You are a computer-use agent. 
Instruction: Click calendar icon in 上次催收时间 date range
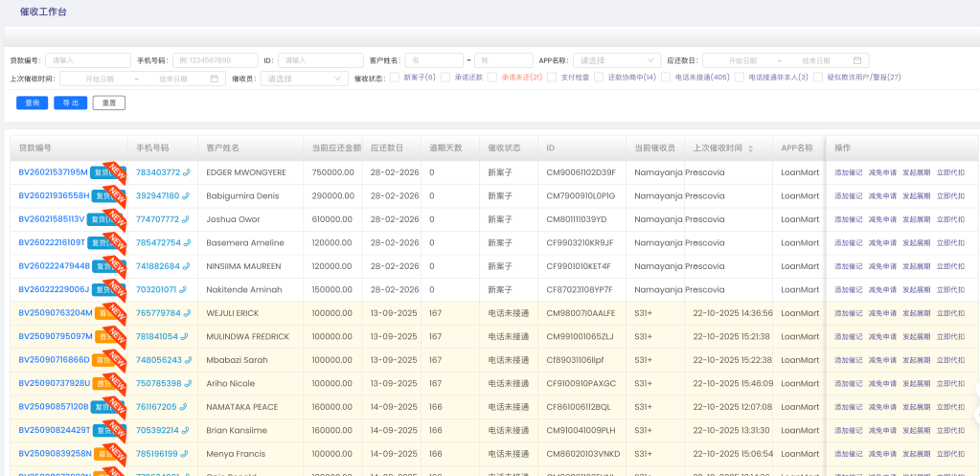click(215, 79)
